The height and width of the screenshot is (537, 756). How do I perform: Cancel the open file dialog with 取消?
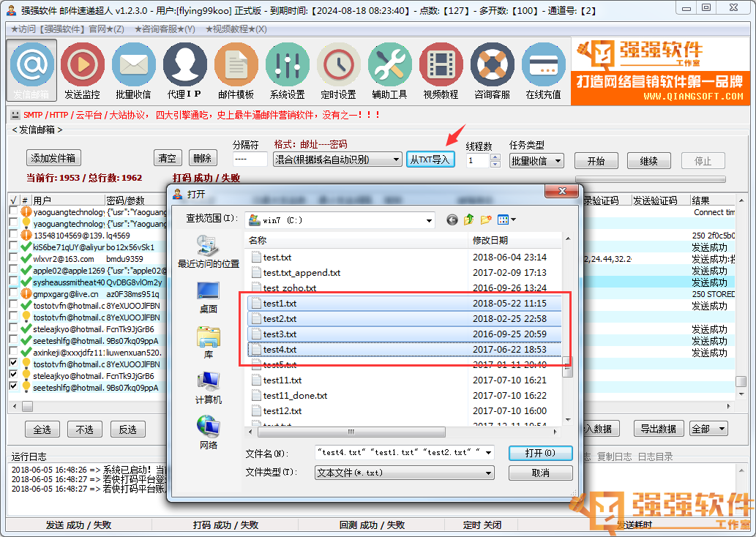point(540,473)
